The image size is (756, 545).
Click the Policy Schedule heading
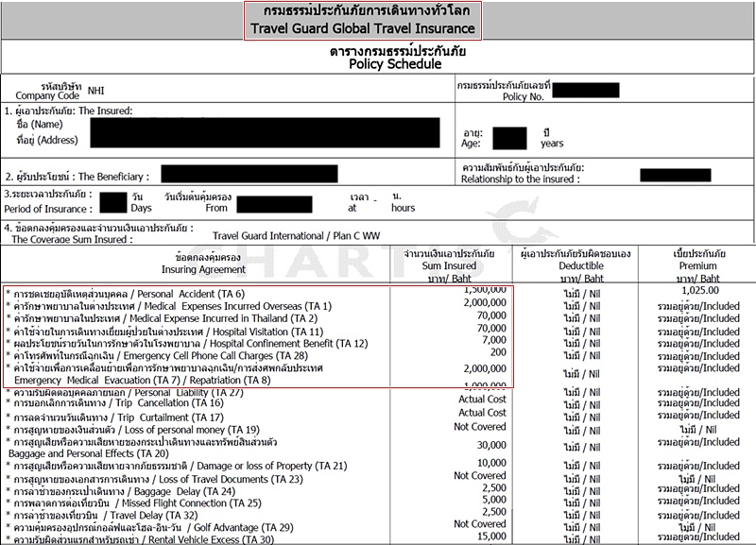click(x=395, y=64)
